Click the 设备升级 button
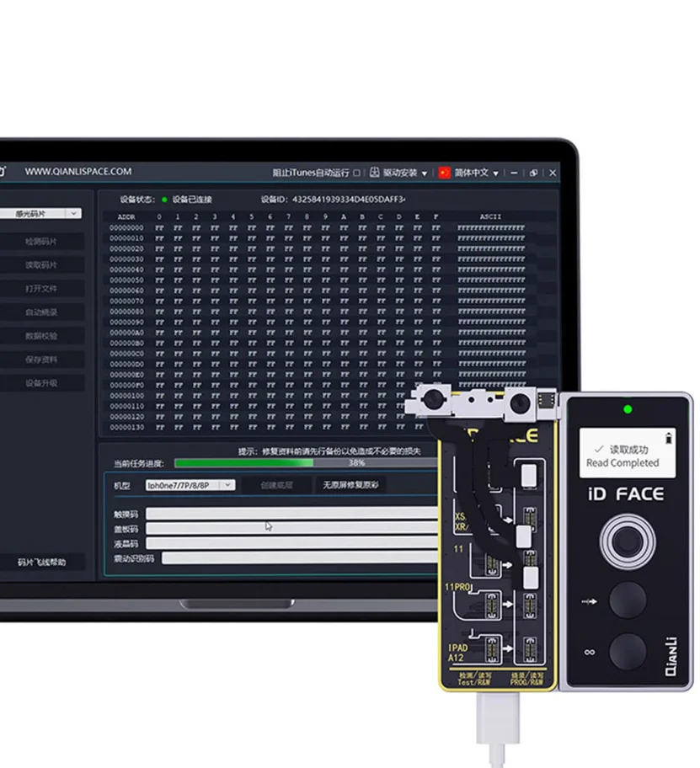The width and height of the screenshot is (700, 768). [41, 383]
